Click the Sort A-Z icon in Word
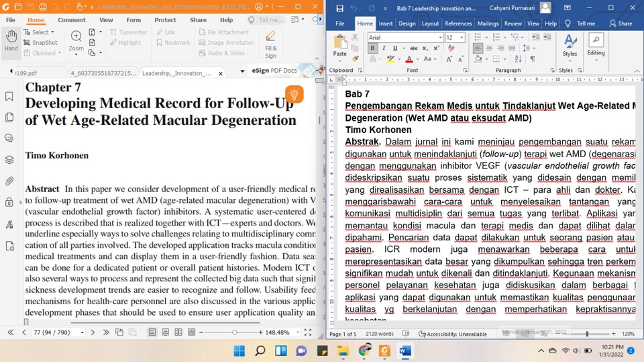Screen dimensions: 644x362 coord(518,59)
